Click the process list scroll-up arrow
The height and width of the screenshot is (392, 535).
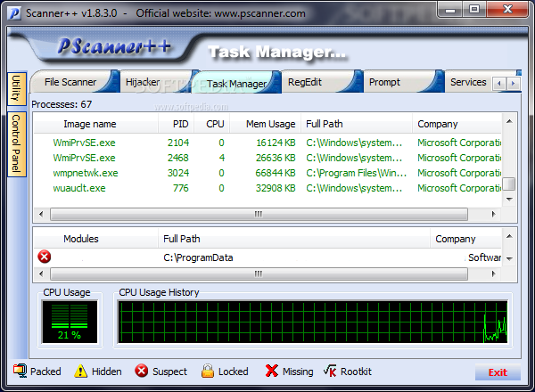coord(509,121)
